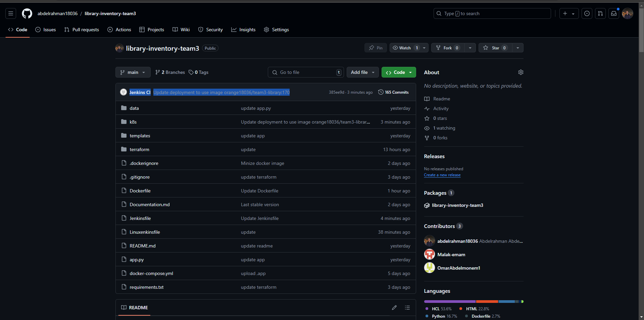Open the 165 Commits history
The width and height of the screenshot is (644, 320).
coord(393,92)
